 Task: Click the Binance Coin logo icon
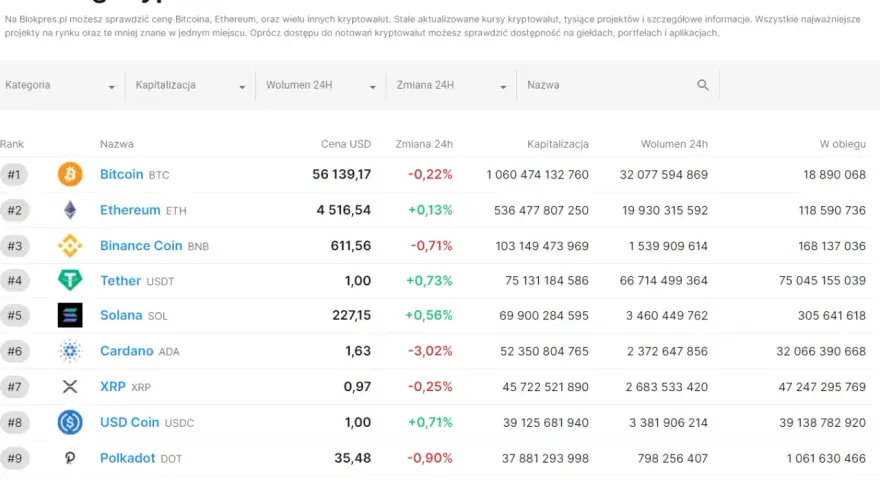[70, 245]
